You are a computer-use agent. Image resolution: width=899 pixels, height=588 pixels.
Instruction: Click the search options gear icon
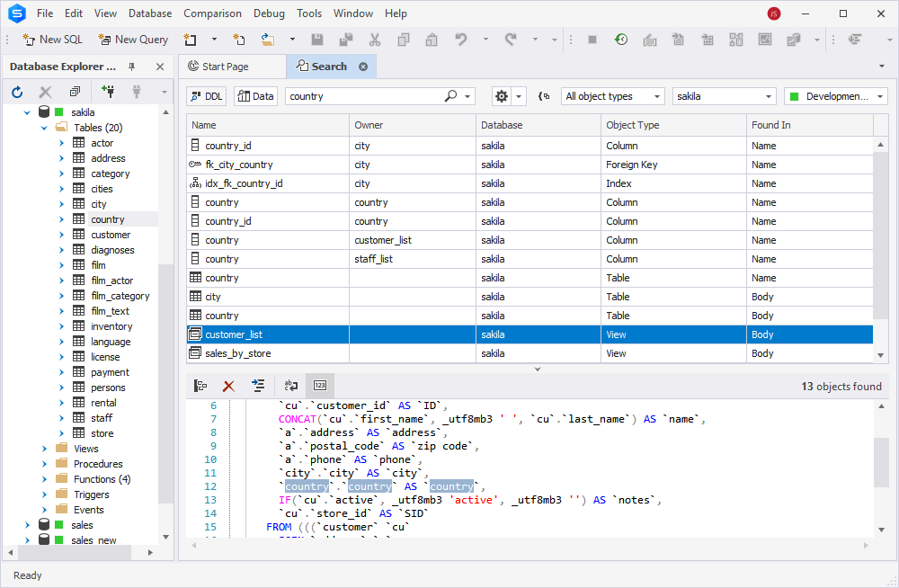click(500, 96)
